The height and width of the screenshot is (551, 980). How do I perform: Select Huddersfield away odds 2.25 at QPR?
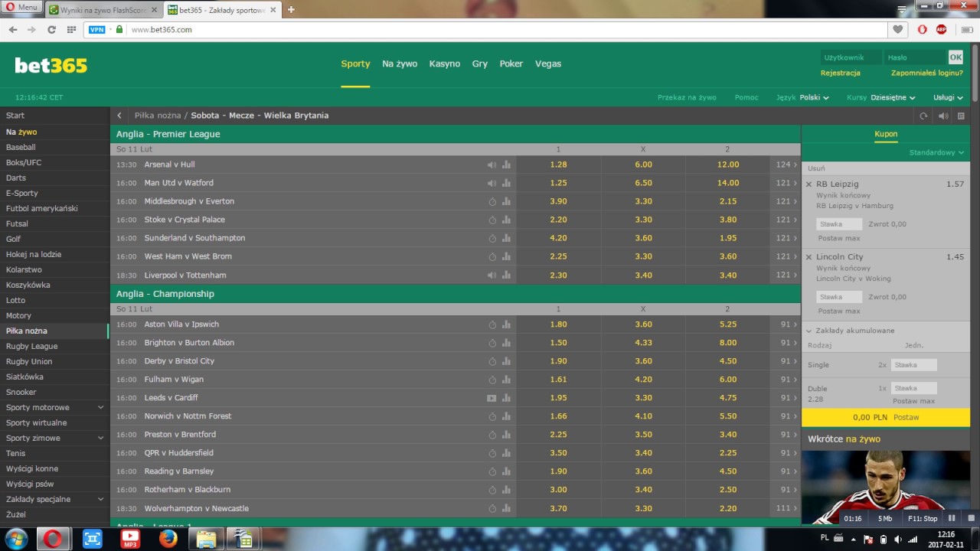point(727,453)
